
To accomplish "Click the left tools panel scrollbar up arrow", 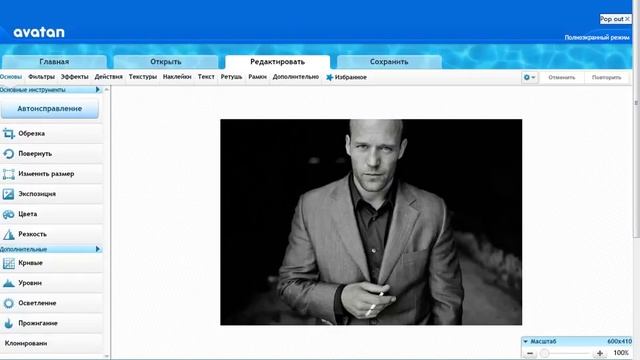I will tap(107, 89).
